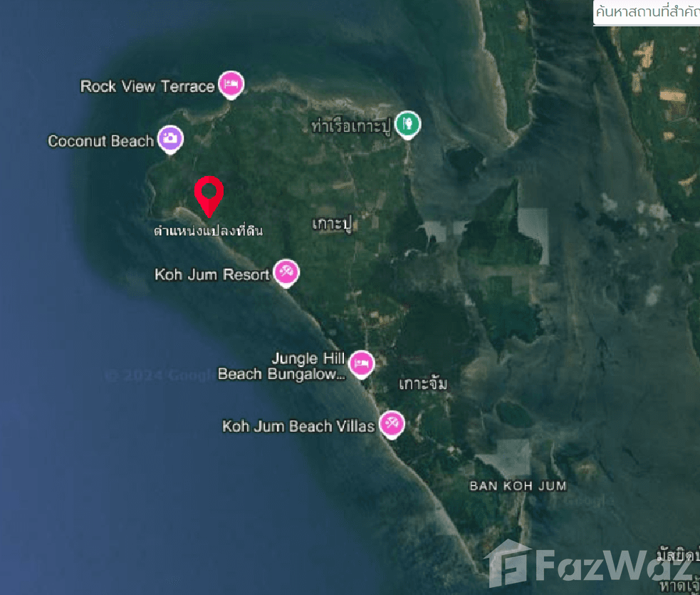Click the เกาะจัม island label
This screenshot has height=595, width=700.
click(423, 383)
